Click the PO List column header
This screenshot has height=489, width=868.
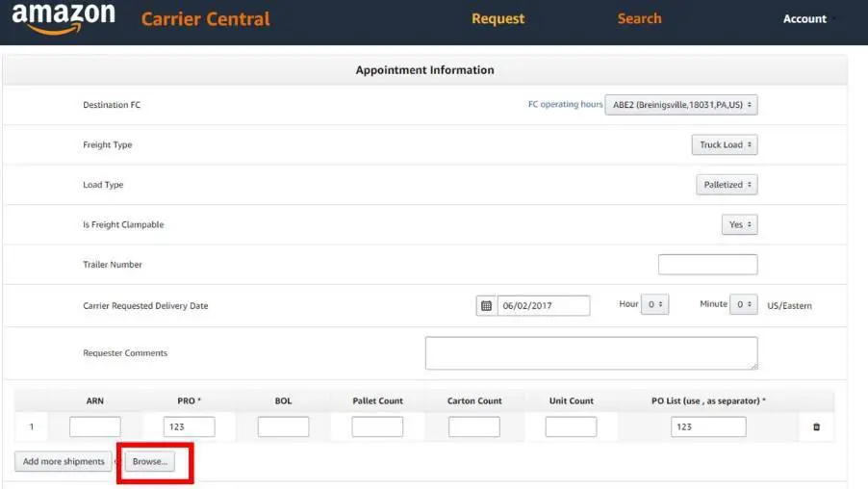708,400
